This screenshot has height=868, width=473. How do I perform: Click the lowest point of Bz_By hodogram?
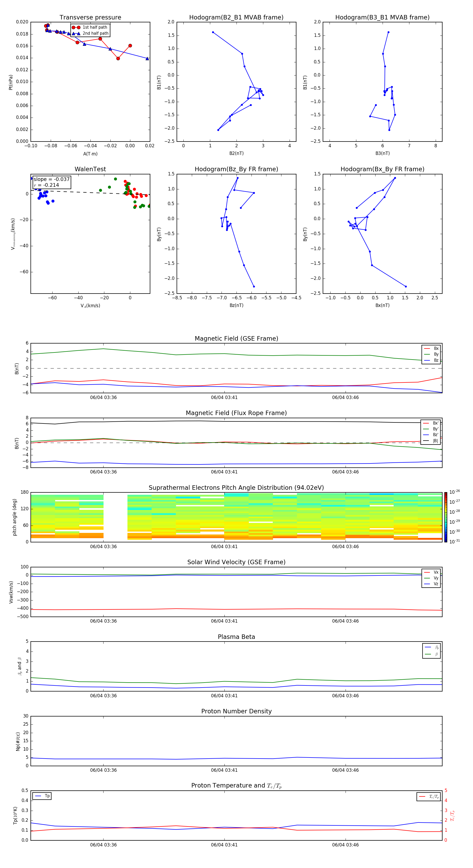pos(254,287)
